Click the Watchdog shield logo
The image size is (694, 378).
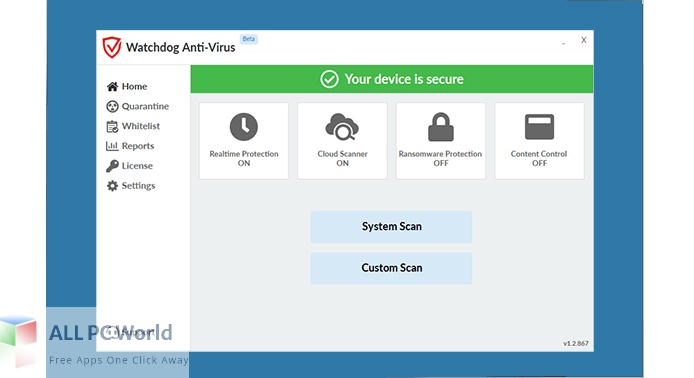point(112,47)
